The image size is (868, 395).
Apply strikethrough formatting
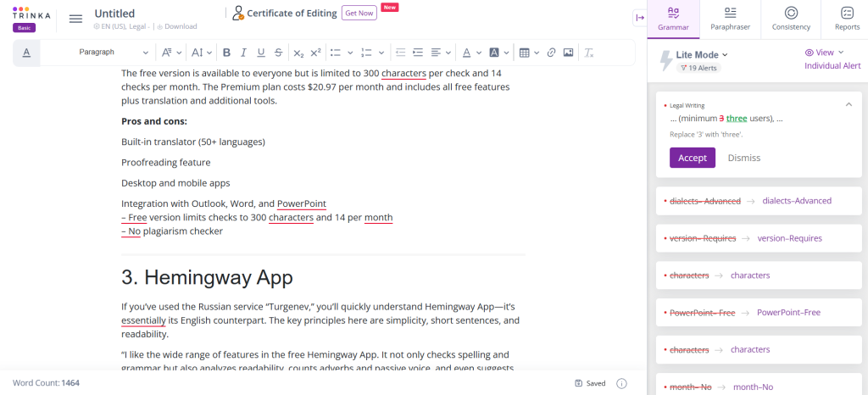tap(278, 53)
